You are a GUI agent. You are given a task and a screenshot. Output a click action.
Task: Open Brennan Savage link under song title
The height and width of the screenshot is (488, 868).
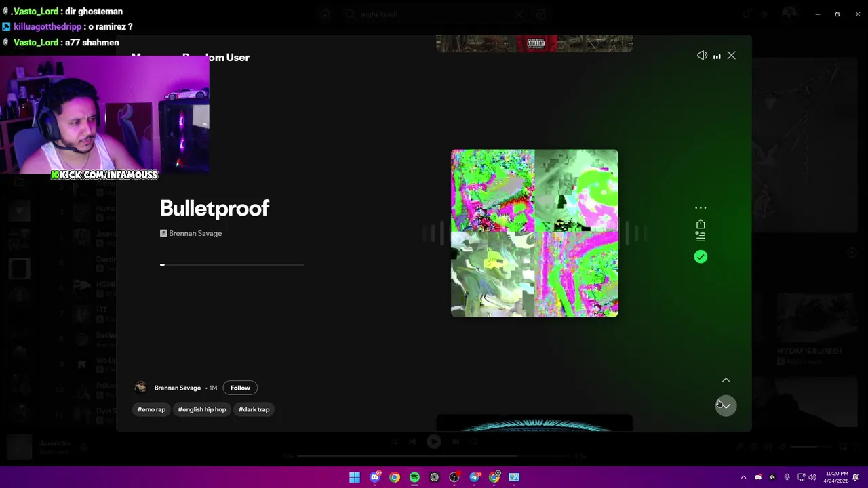pos(195,233)
